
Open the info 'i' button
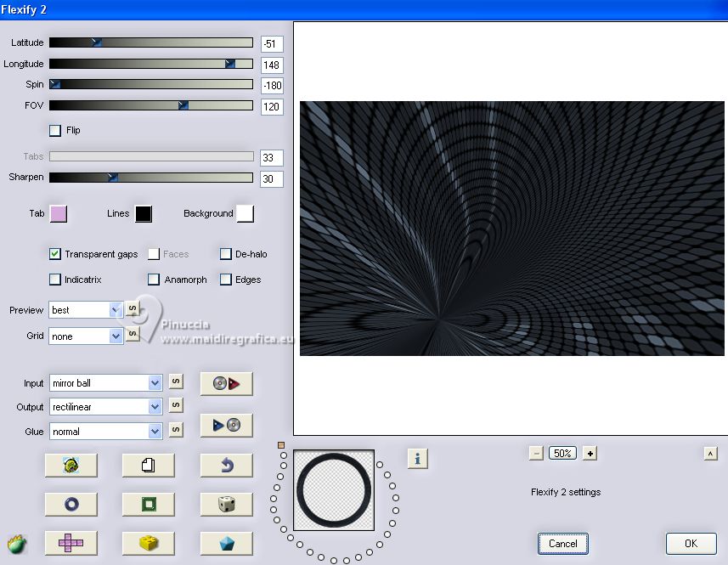coord(417,459)
